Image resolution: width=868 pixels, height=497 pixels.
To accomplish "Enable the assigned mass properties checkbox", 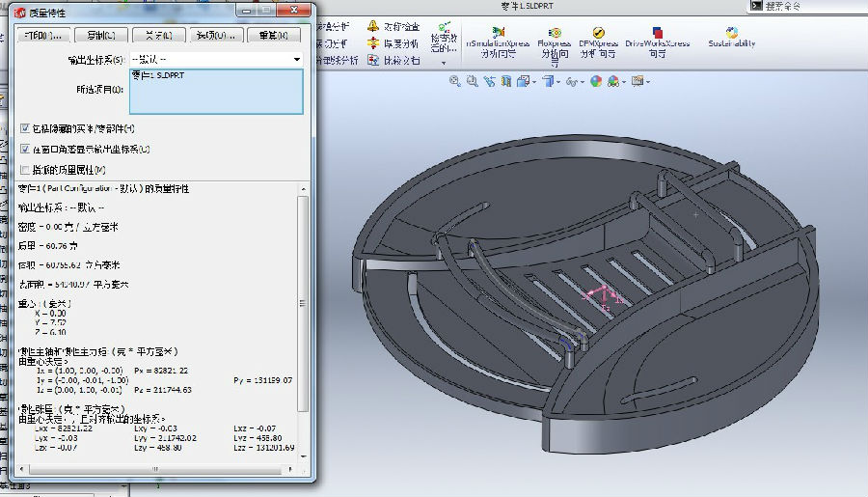I will pos(25,170).
